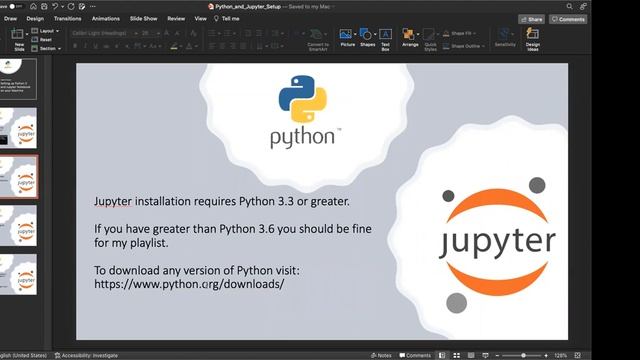Open Design Ideas pane

[533, 40]
